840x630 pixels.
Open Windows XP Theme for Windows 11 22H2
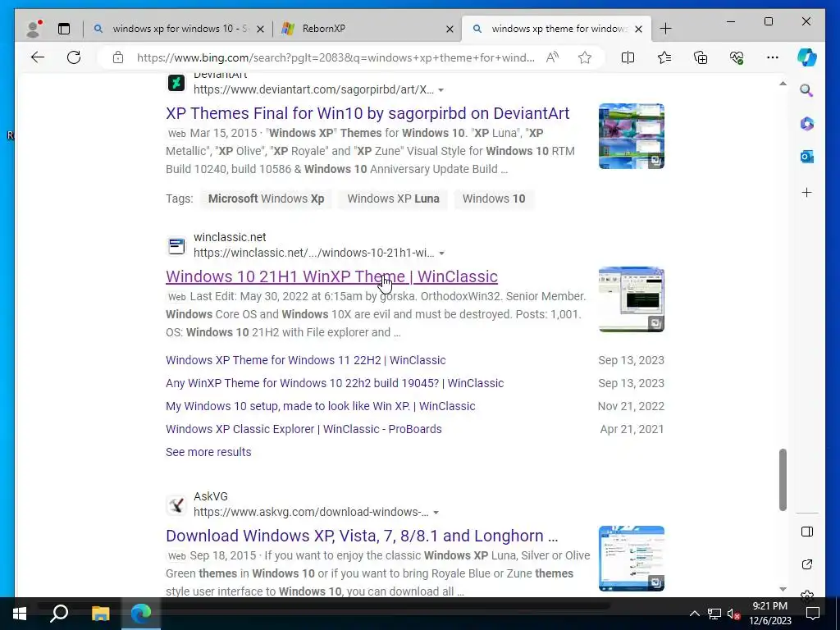tap(305, 360)
